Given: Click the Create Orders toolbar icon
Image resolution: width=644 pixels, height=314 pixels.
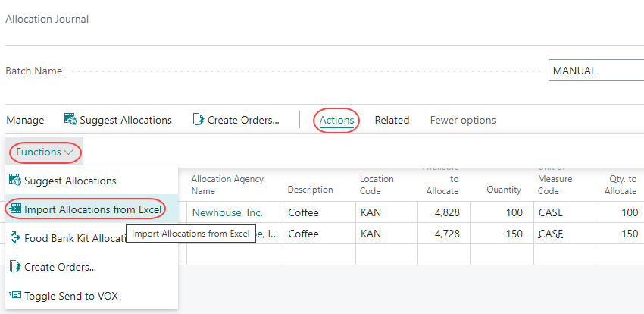Looking at the screenshot, I should point(199,120).
